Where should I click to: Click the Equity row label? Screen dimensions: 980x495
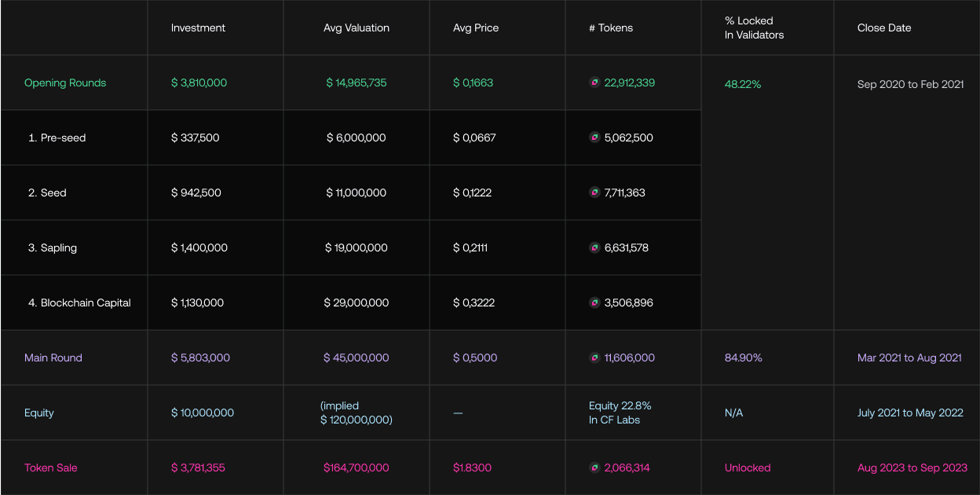(x=39, y=412)
